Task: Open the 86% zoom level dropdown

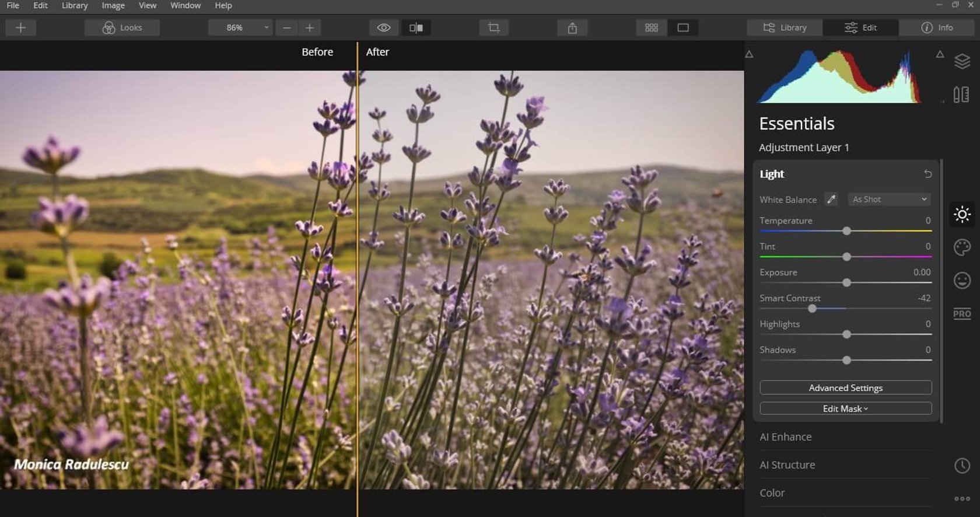Action: tap(240, 27)
